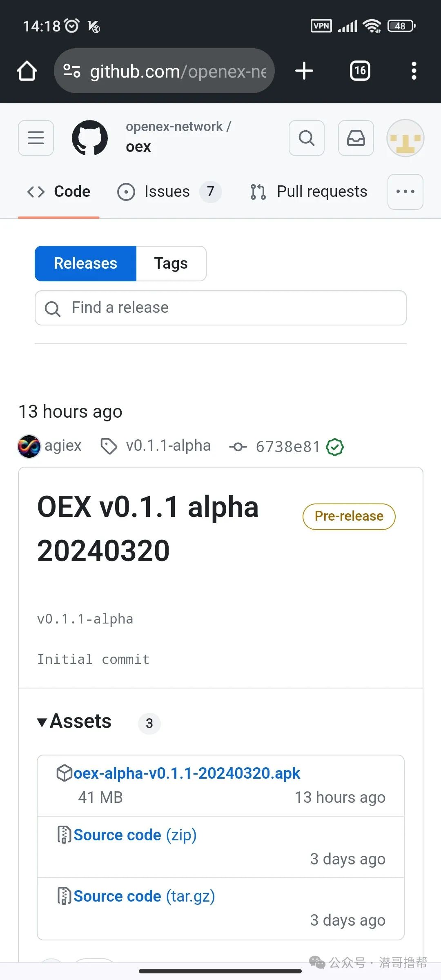Switch to the Tags tab
Viewport: 441px width, 980px height.
coord(171,263)
